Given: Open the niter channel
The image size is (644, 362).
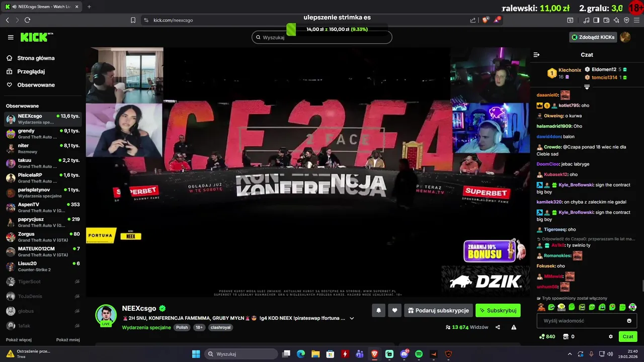Looking at the screenshot, I should coord(42,148).
